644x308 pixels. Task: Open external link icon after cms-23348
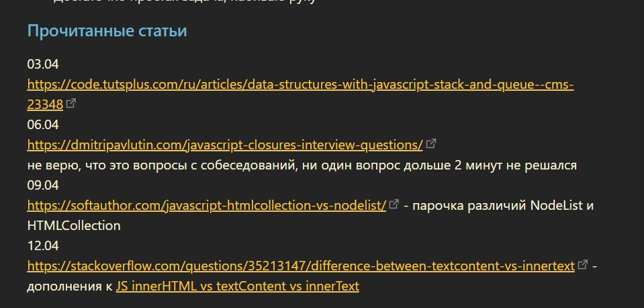coord(71,104)
